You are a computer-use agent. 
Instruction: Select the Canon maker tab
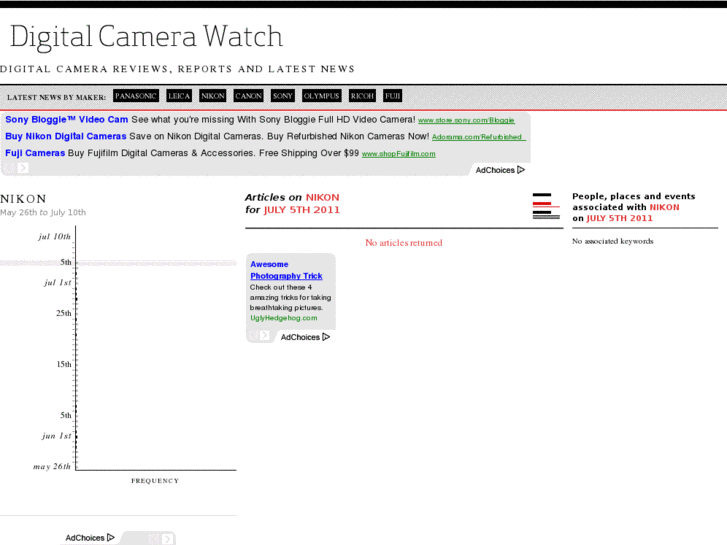[249, 96]
